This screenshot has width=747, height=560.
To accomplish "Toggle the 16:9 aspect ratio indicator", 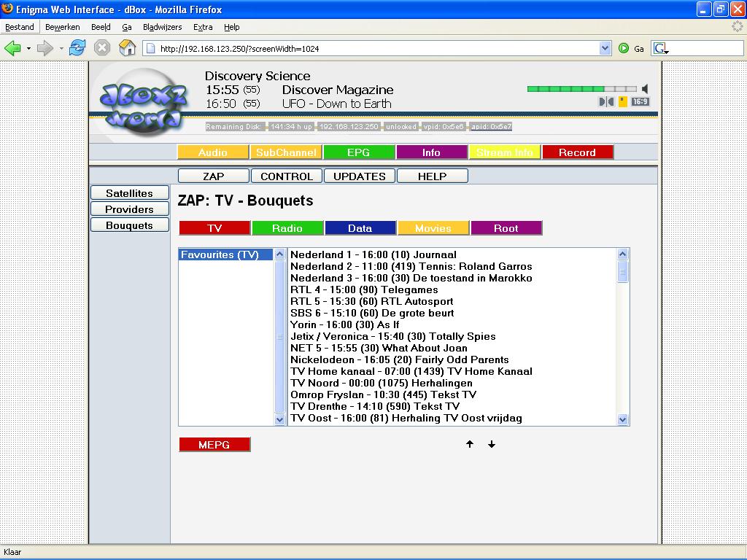I will coord(640,102).
